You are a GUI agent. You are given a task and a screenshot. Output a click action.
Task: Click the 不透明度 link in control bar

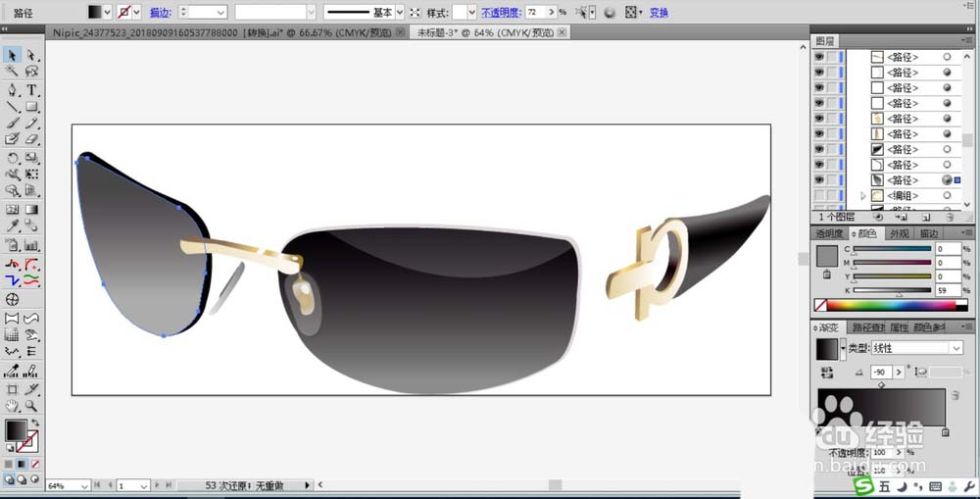501,12
